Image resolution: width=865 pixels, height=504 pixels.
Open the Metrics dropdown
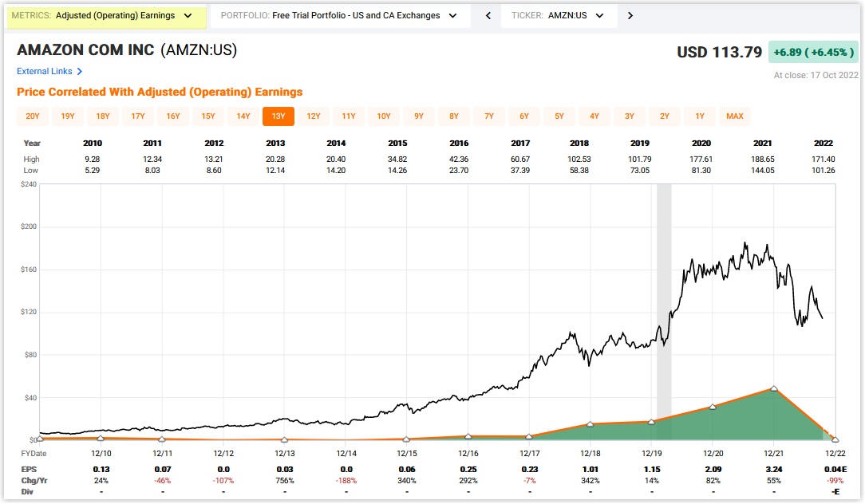tap(106, 16)
